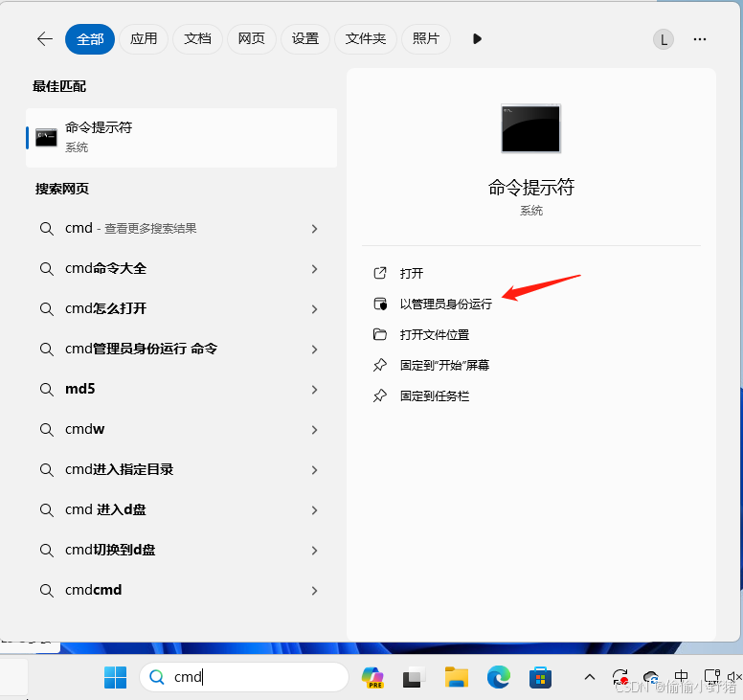Click the 中 input method indicator
The width and height of the screenshot is (743, 700).
click(x=681, y=676)
